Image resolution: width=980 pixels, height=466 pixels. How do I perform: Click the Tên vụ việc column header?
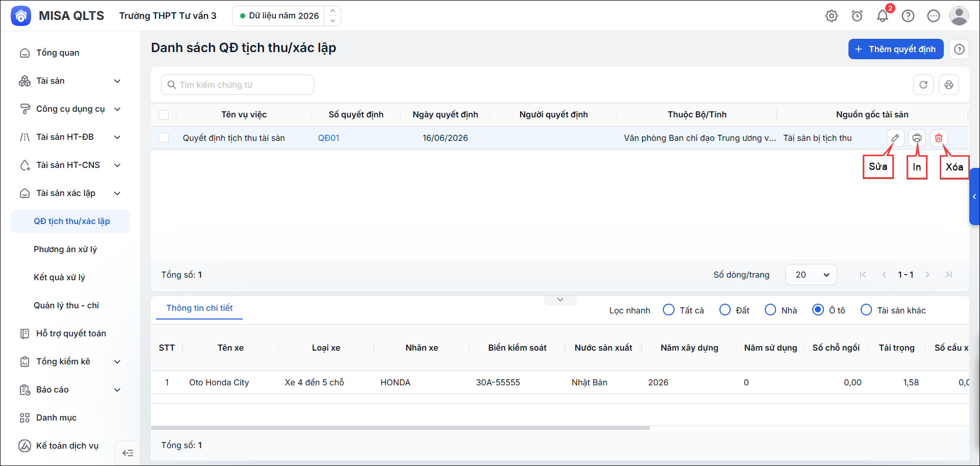pos(244,115)
